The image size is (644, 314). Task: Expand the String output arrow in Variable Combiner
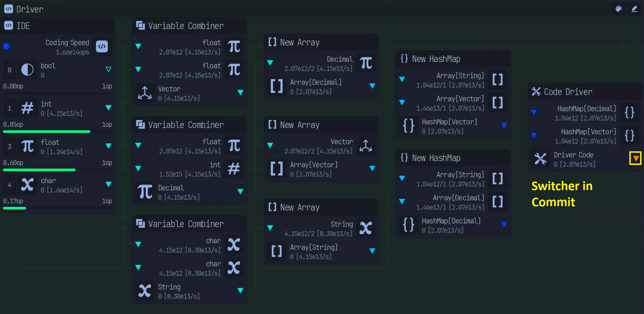coord(240,290)
